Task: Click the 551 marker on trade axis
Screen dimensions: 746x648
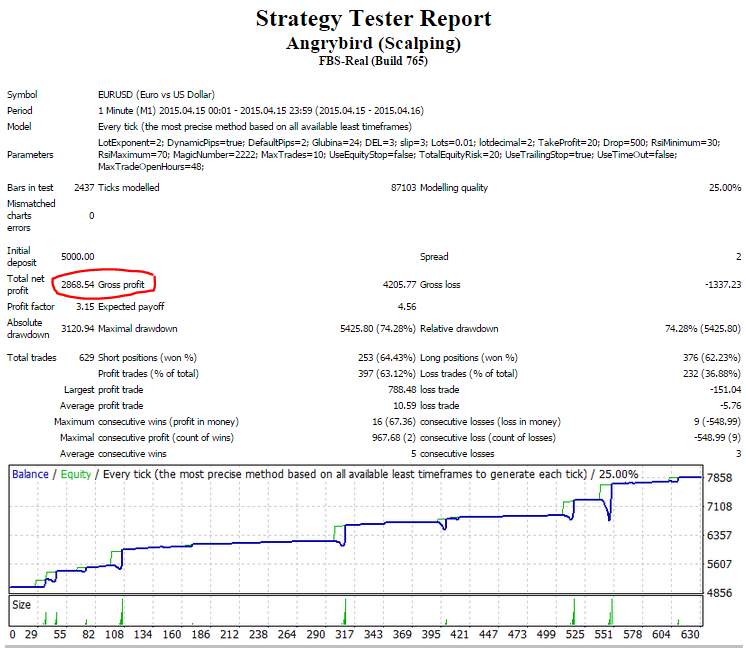Action: click(x=604, y=634)
